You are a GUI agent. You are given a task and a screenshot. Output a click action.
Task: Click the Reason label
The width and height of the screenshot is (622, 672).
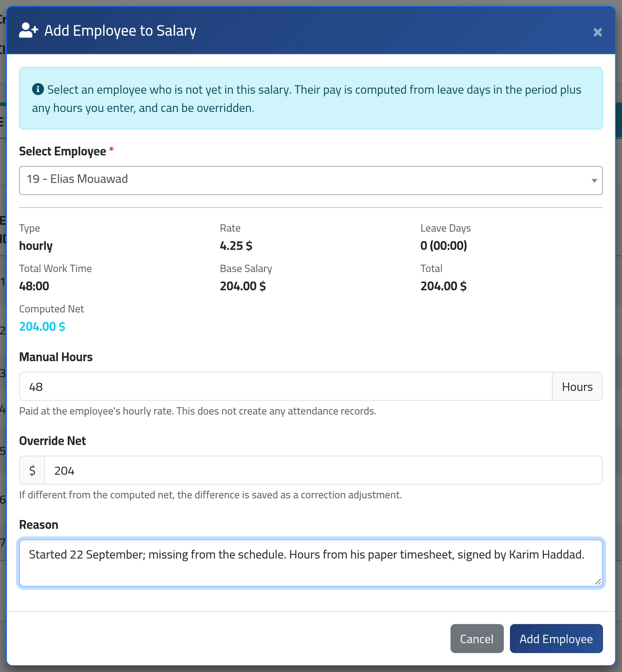pos(38,525)
